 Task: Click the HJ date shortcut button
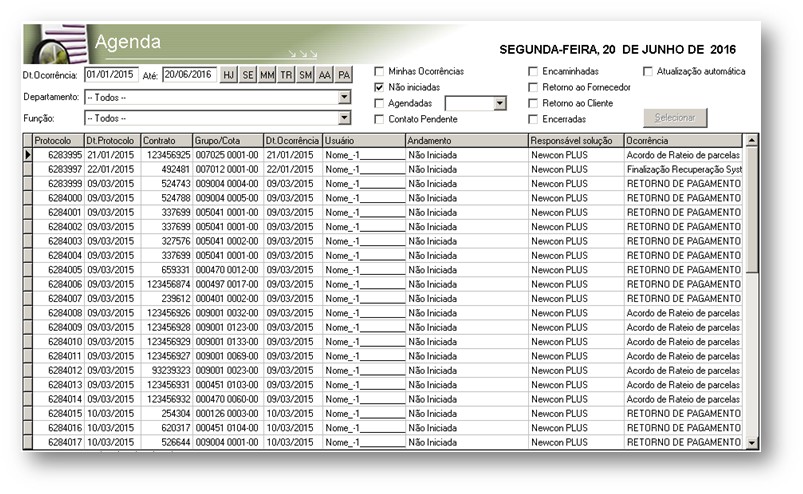pos(228,75)
